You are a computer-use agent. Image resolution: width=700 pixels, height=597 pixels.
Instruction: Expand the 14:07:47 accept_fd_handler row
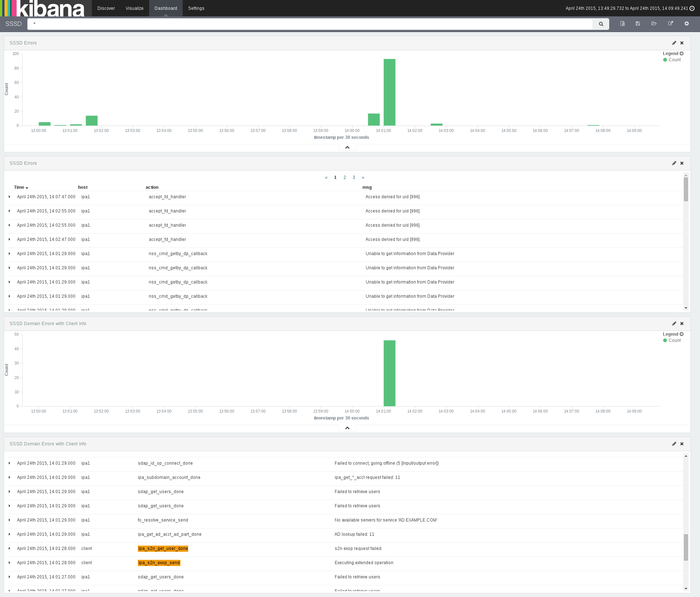9,197
